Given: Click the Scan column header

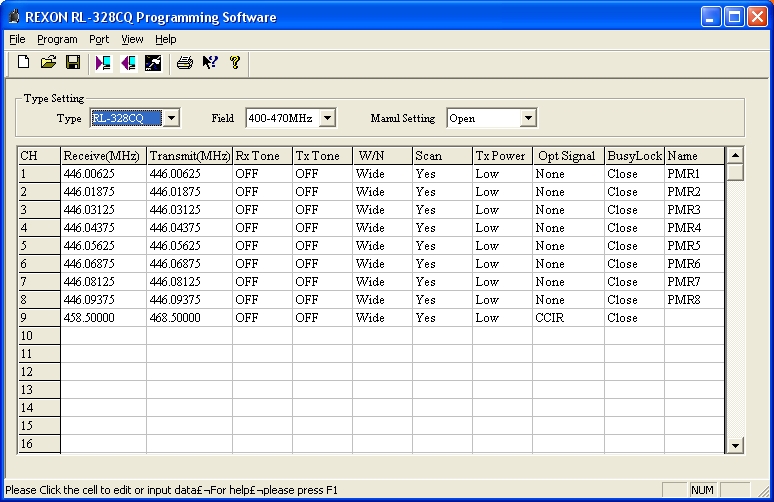Looking at the screenshot, I should click(x=442, y=155).
